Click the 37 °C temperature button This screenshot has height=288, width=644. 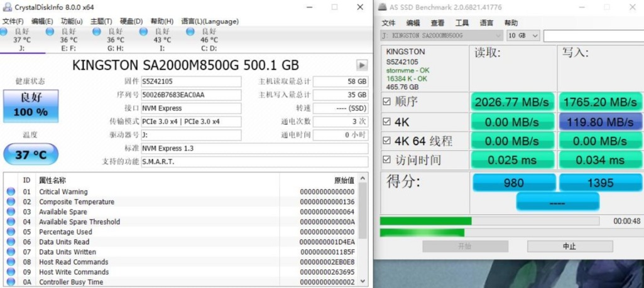point(31,154)
